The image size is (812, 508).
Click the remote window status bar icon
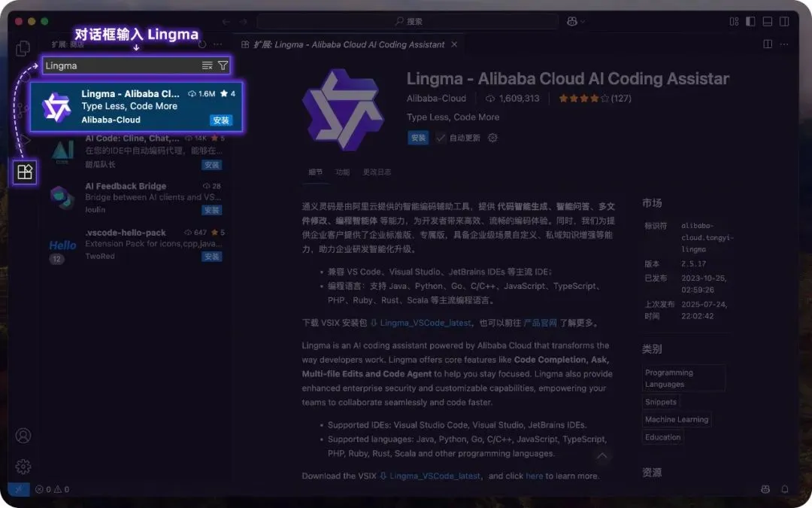[x=19, y=489]
